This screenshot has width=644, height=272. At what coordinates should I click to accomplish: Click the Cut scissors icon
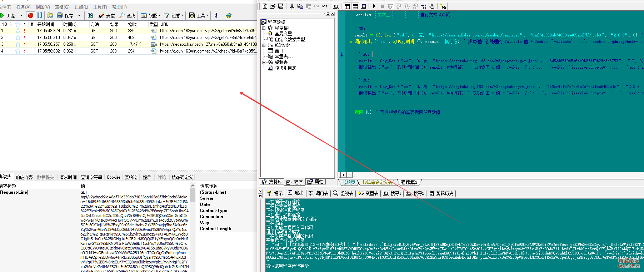click(x=292, y=6)
